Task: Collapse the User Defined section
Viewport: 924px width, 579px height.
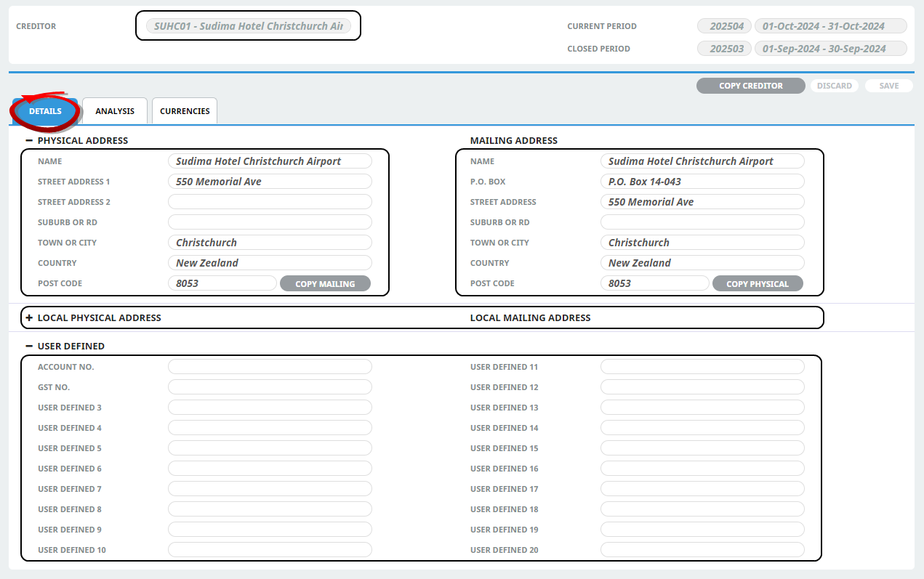Action: tap(29, 347)
